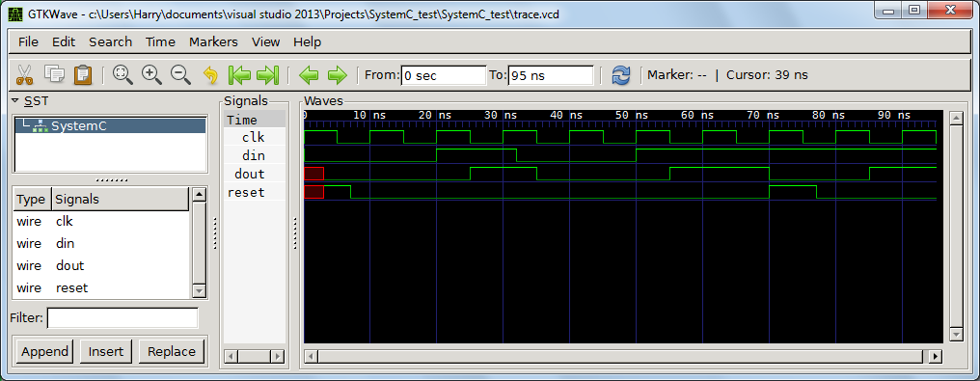
Task: Click the yellow Undo Zoom arrow
Action: click(210, 75)
